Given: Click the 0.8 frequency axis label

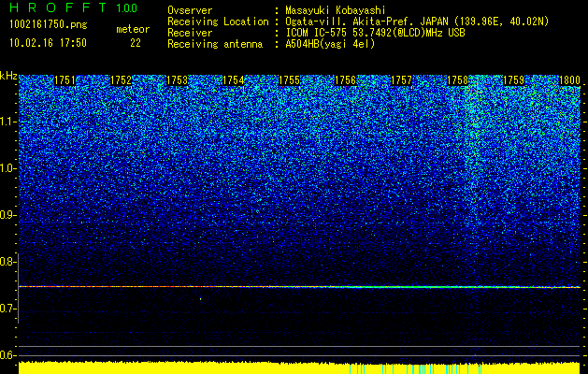Looking at the screenshot, I should click(x=6, y=262).
